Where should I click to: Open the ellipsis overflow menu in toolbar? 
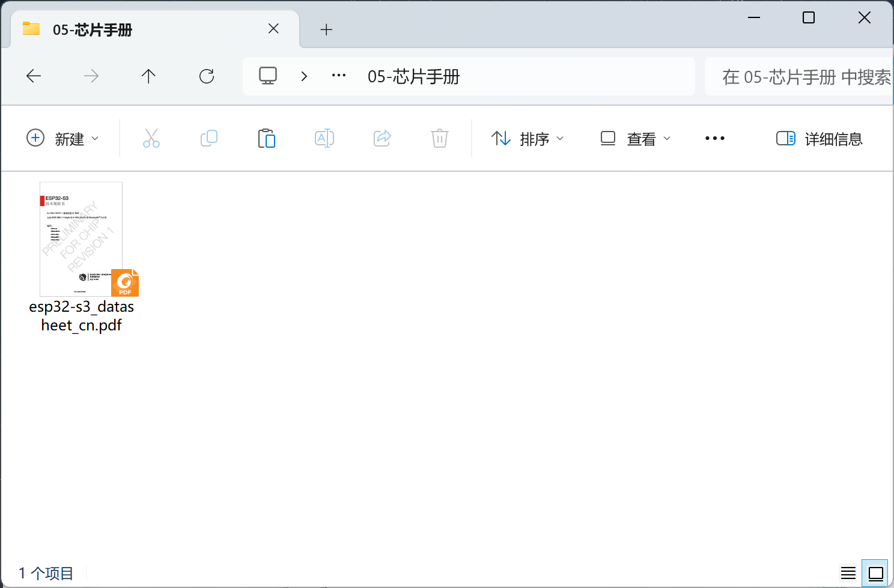point(714,138)
